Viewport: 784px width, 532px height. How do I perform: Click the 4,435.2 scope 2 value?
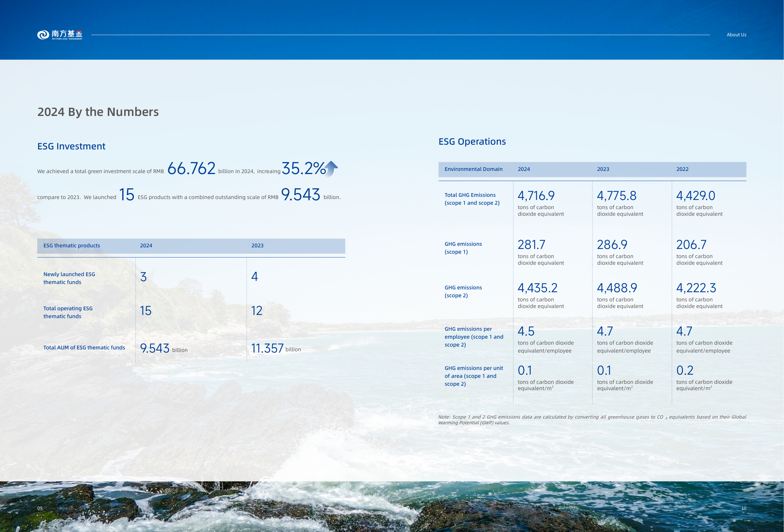[538, 288]
